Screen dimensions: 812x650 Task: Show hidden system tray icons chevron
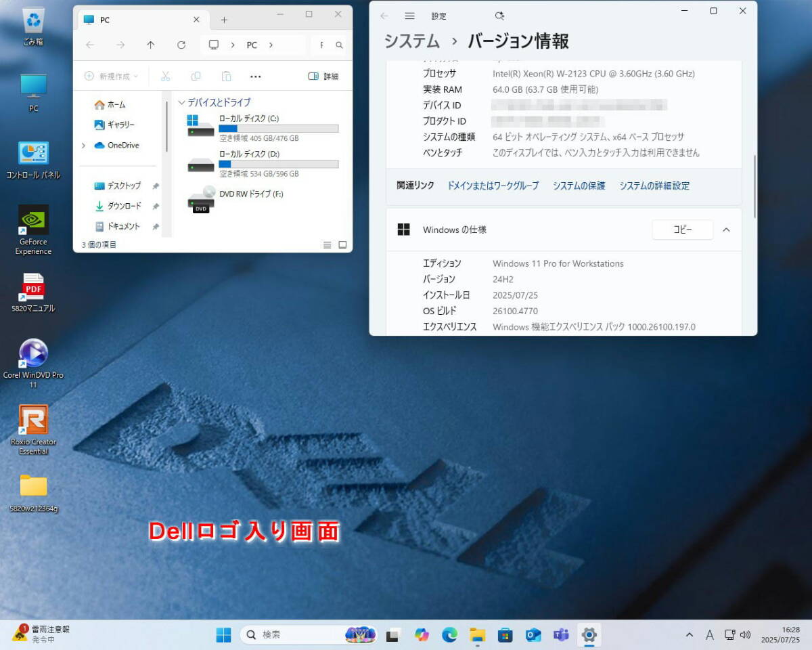coord(690,634)
